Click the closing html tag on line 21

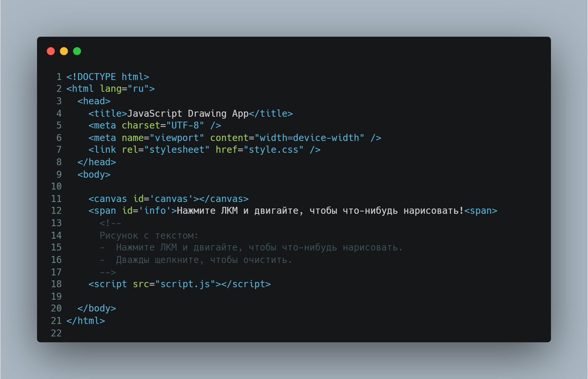86,321
